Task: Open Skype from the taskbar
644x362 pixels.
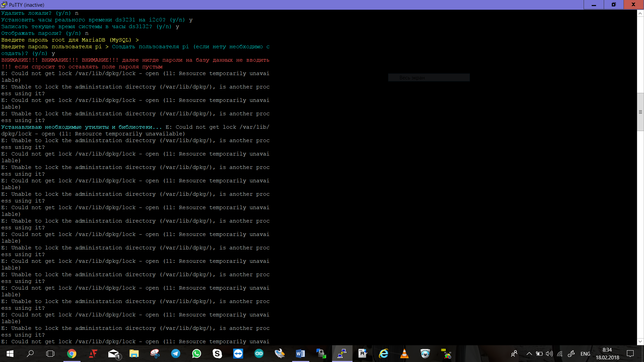Action: [217, 354]
